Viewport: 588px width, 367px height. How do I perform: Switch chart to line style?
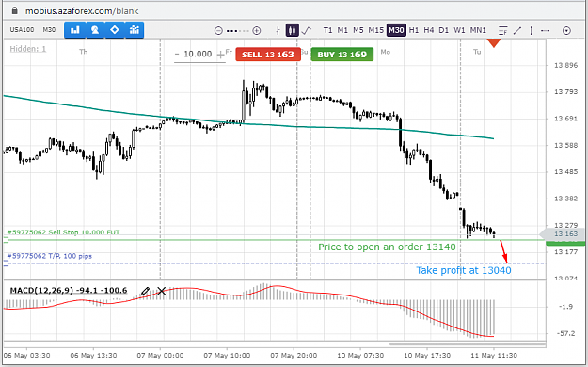coord(307,30)
